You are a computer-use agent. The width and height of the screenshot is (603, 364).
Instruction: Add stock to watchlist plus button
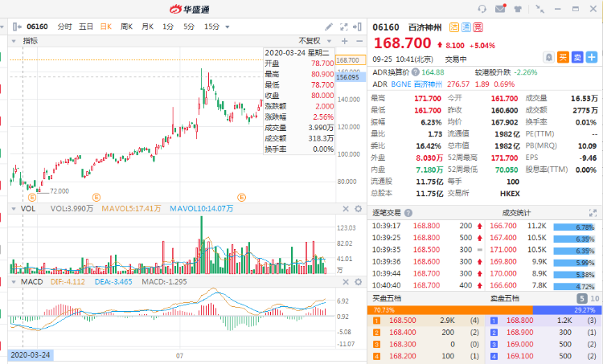point(592,58)
